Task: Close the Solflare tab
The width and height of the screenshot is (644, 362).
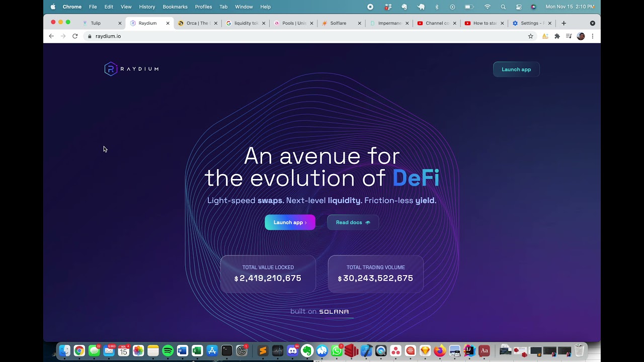Action: pos(359,23)
